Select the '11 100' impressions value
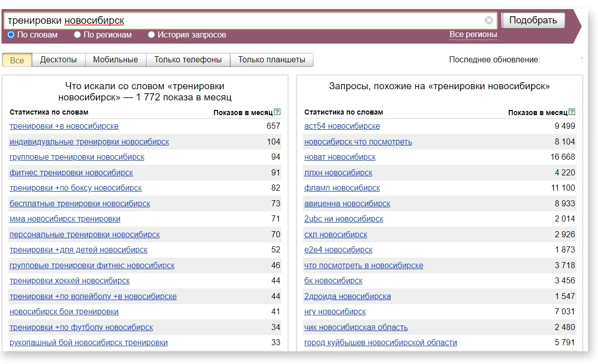The image size is (598, 364). click(563, 188)
